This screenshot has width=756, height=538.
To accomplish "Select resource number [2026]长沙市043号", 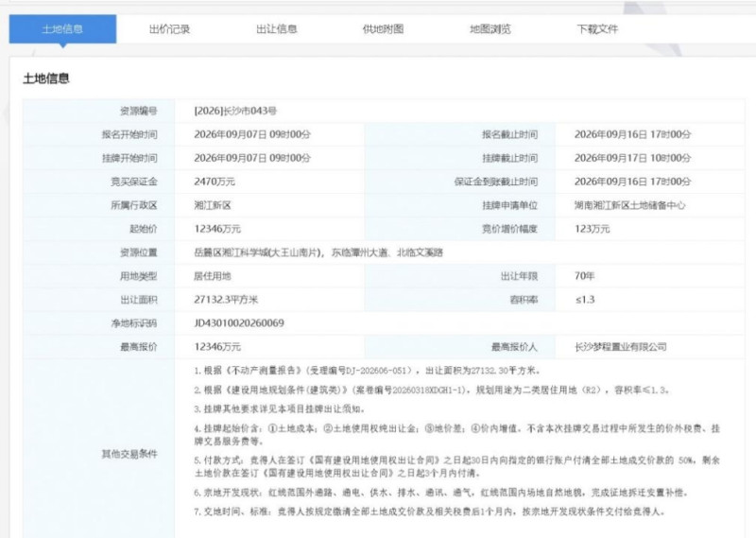I will coord(235,111).
